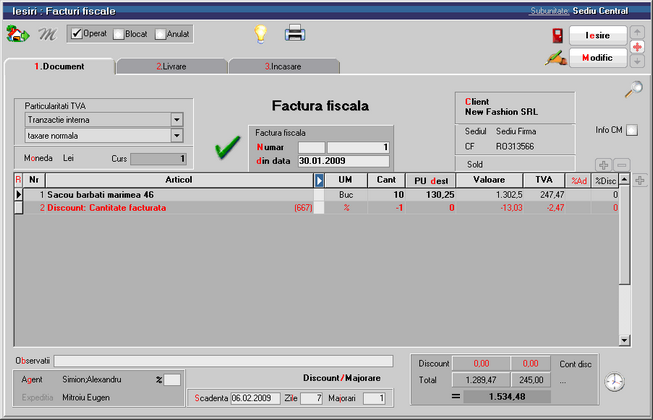Go to next record down arrow
Screen dimensions: 653x420
637,61
